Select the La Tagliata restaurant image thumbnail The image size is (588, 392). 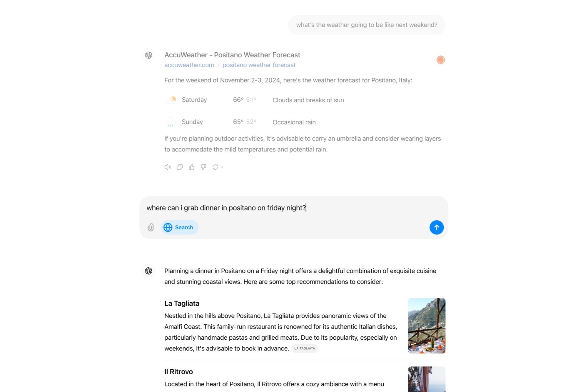(426, 326)
